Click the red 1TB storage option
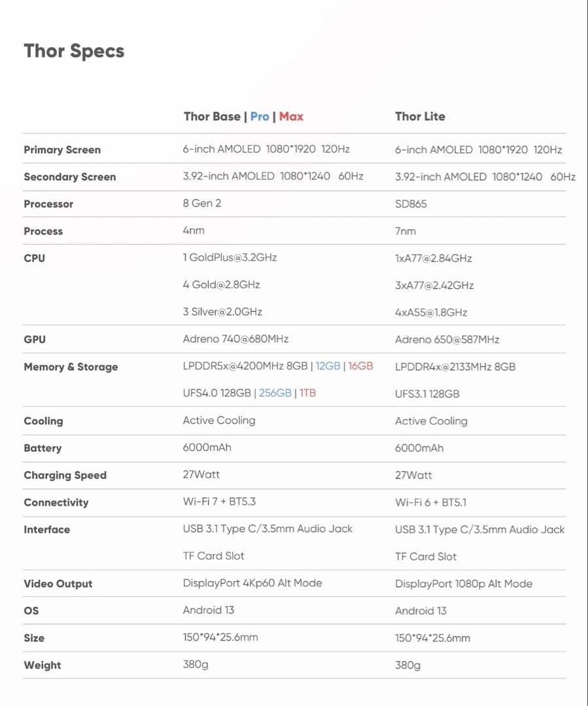The width and height of the screenshot is (588, 706). (x=307, y=393)
